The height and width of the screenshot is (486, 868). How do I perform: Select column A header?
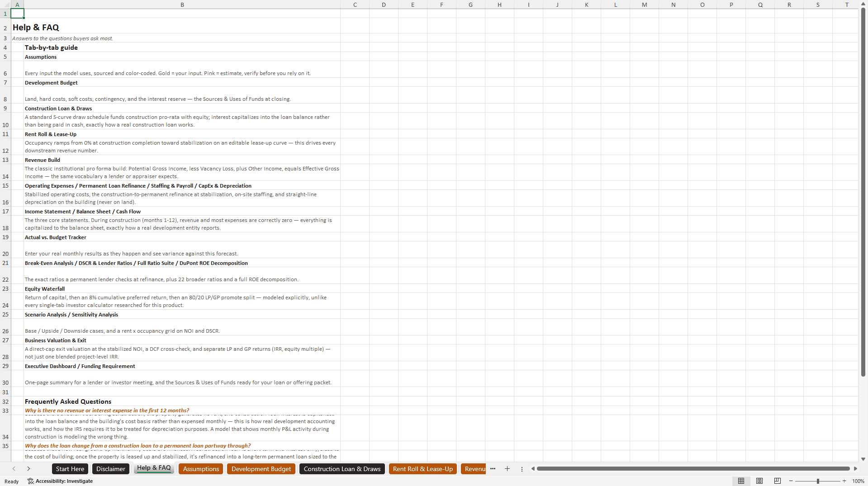(x=17, y=5)
